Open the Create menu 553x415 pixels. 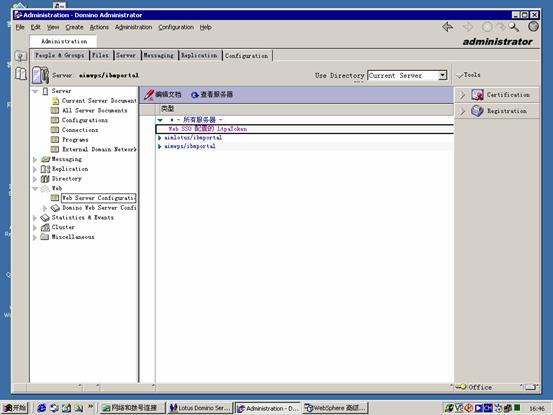pyautogui.click(x=74, y=27)
